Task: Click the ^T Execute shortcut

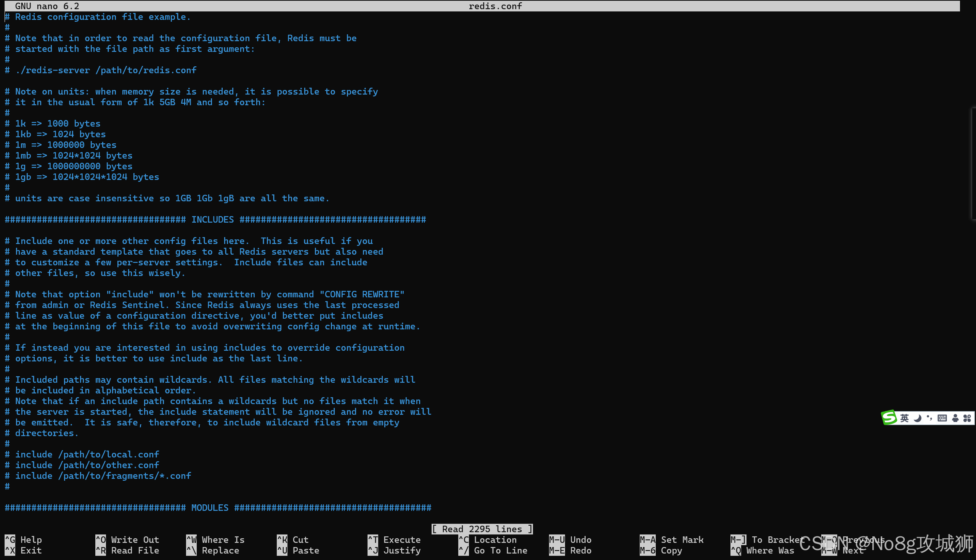Action: [394, 540]
